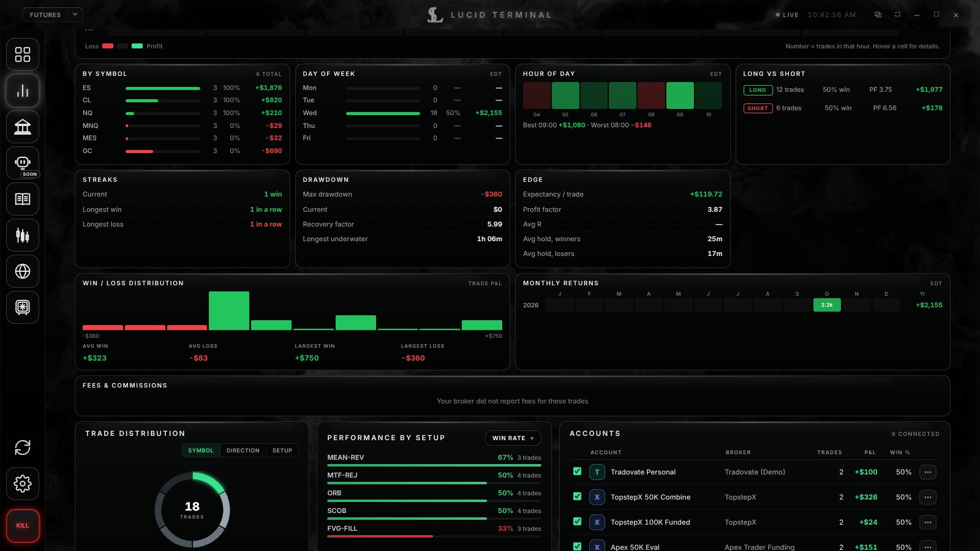Open the bank accounts sidebar icon
The height and width of the screenshot is (551, 980).
[x=23, y=127]
